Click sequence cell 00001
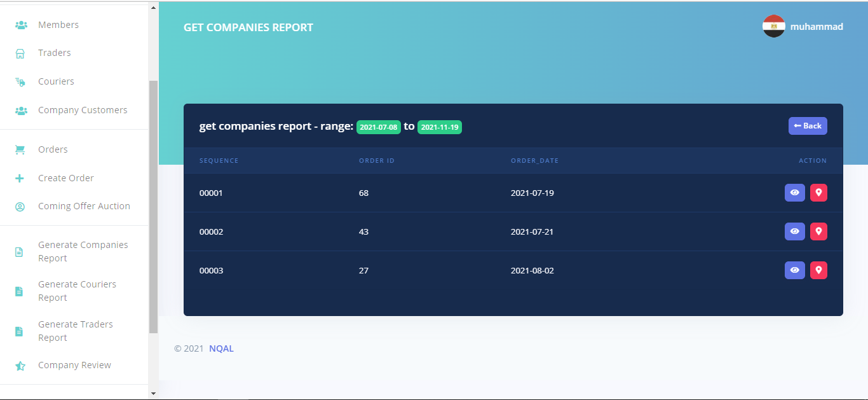This screenshot has width=868, height=400. (x=211, y=193)
